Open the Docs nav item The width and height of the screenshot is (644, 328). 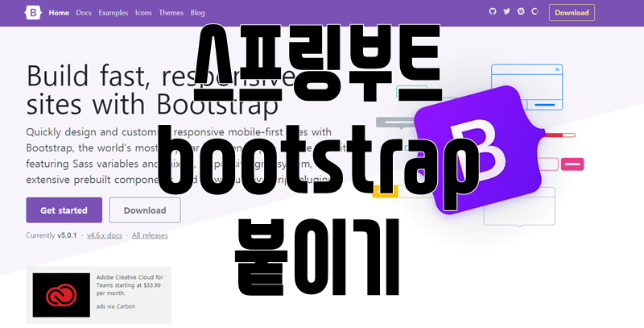pyautogui.click(x=84, y=13)
